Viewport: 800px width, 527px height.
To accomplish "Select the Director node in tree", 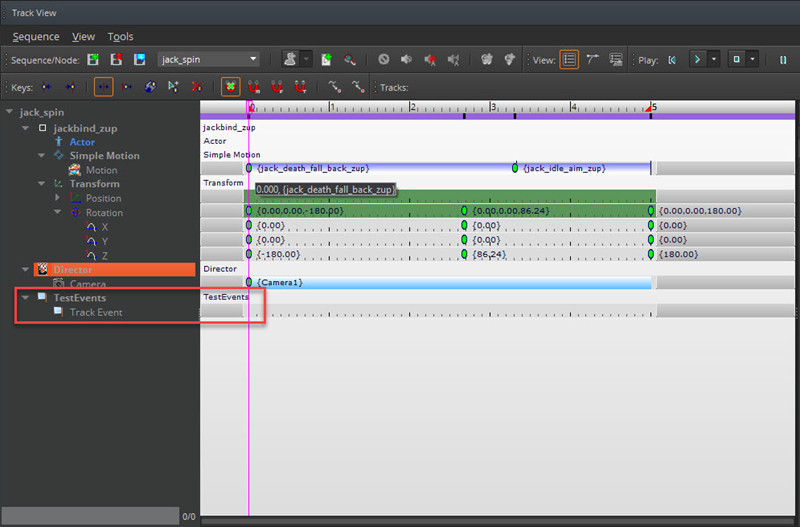I will coord(73,270).
